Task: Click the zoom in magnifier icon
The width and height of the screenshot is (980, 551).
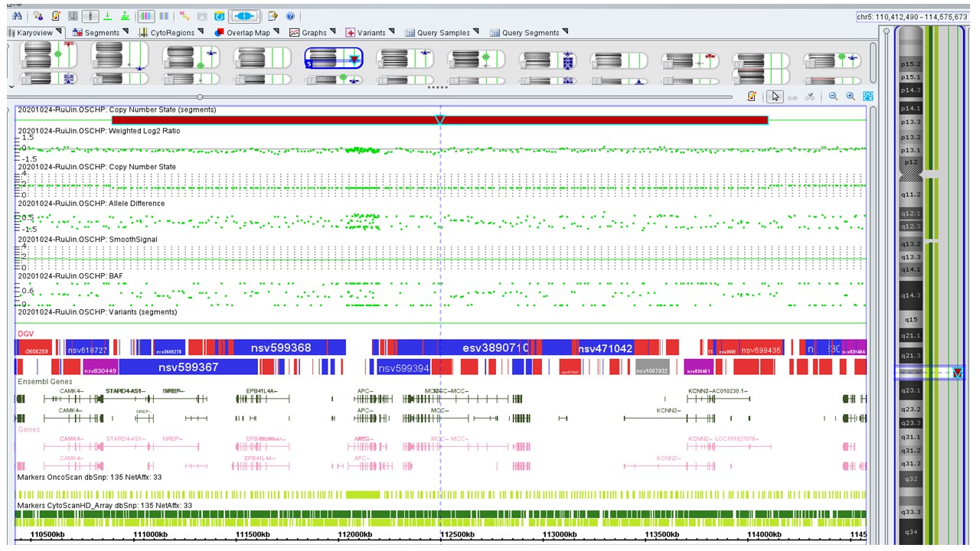Action: [x=851, y=96]
